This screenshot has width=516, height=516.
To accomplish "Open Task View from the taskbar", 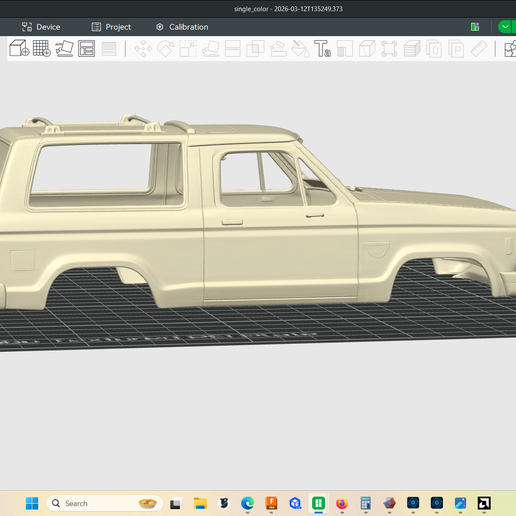I will (176, 504).
